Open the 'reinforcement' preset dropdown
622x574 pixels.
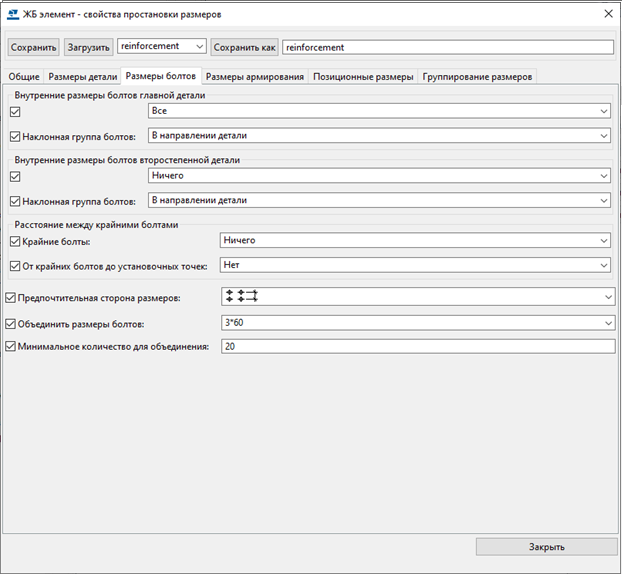click(161, 47)
